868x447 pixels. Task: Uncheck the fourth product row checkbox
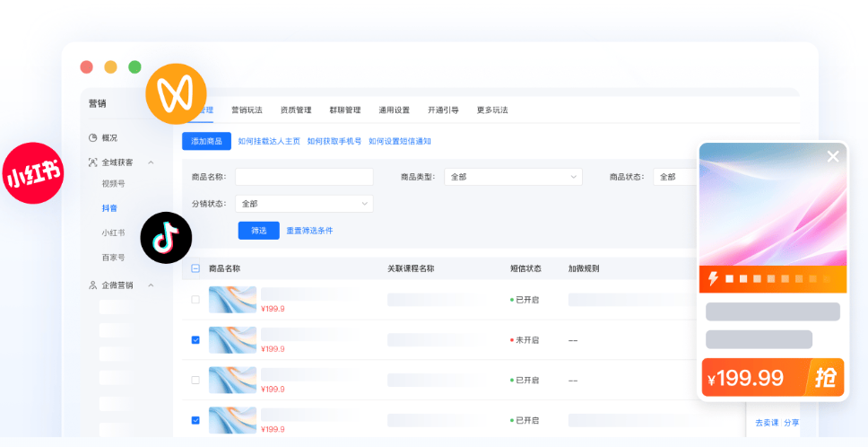coord(195,420)
